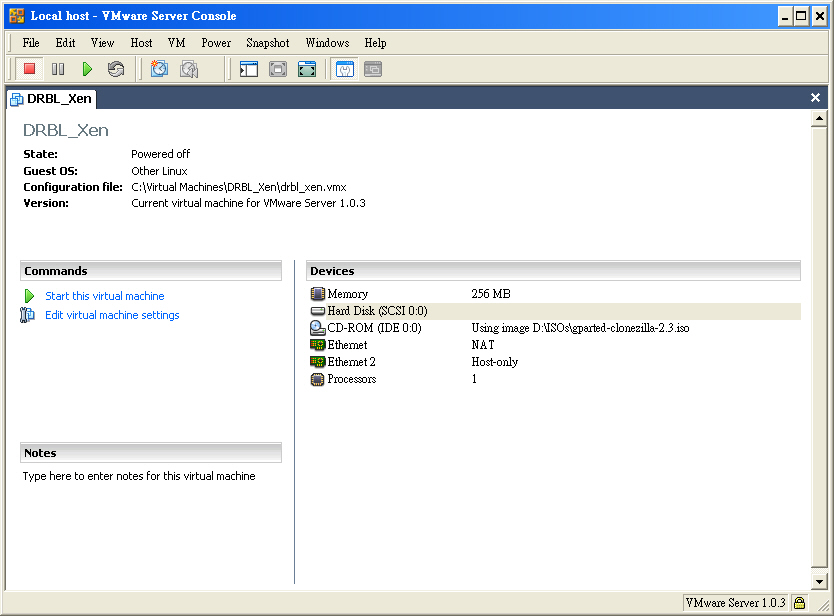Click Edit virtual machine settings link
The image size is (834, 616).
coord(112,315)
